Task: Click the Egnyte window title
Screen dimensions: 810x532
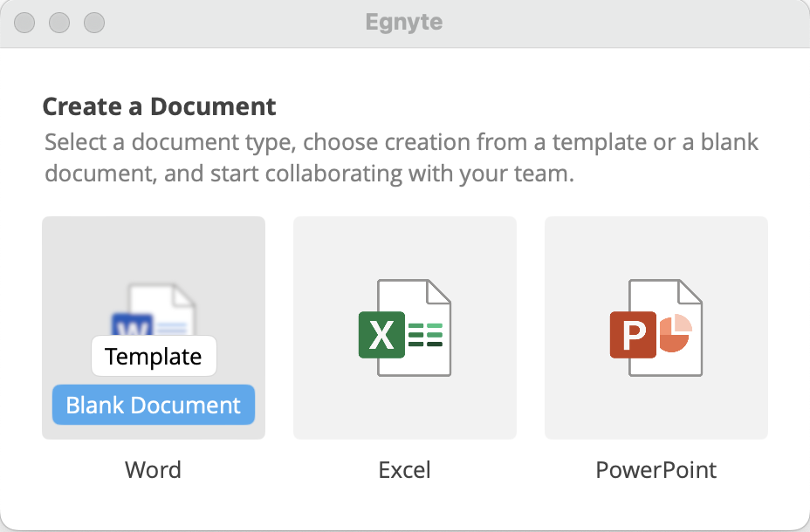Action: tap(404, 23)
